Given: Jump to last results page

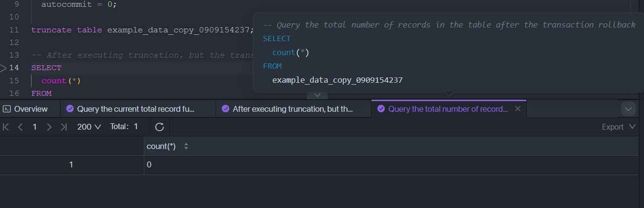Looking at the screenshot, I should coord(63,127).
